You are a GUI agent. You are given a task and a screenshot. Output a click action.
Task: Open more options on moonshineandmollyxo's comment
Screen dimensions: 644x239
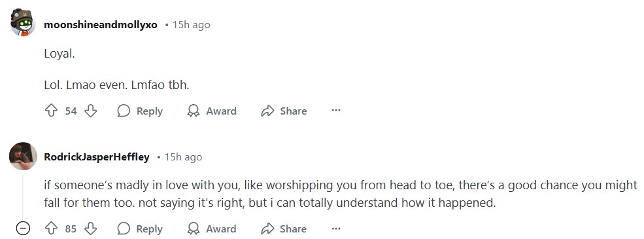336,110
